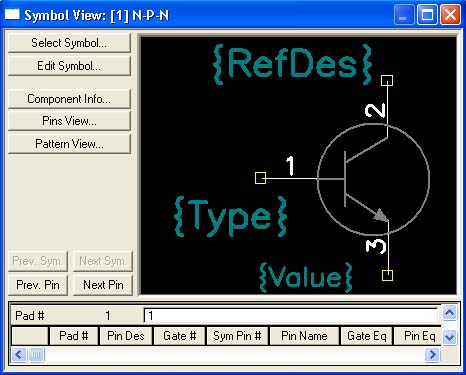Select the pin 1 base connection square
The width and height of the screenshot is (466, 375).
[260, 178]
